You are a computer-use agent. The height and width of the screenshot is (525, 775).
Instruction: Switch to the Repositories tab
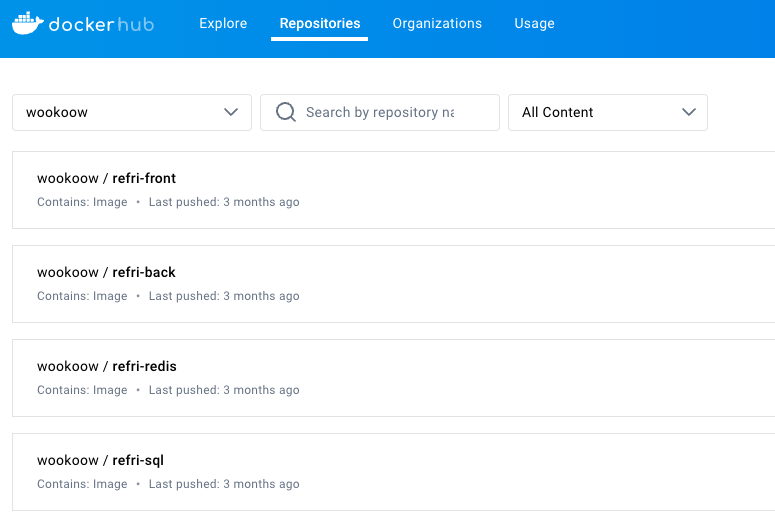(320, 23)
